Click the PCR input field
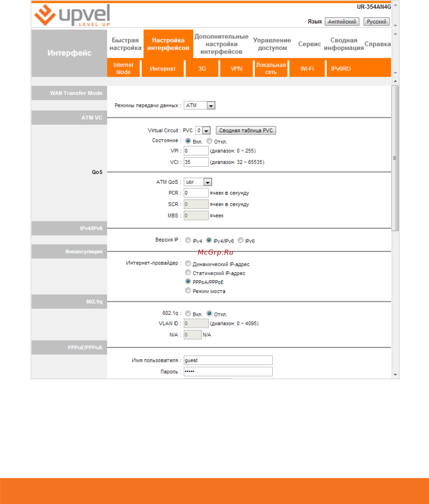 196,193
